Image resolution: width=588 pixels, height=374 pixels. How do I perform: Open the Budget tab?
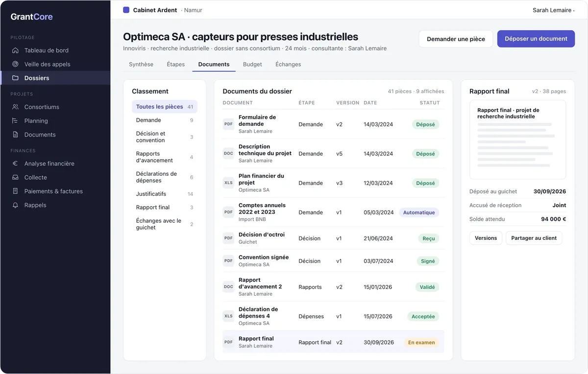coord(252,64)
